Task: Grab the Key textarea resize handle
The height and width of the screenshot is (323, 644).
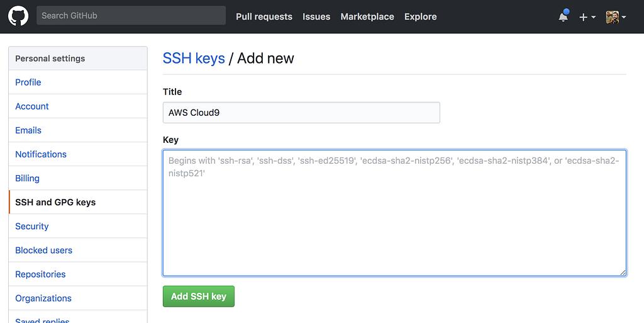Action: (623, 273)
